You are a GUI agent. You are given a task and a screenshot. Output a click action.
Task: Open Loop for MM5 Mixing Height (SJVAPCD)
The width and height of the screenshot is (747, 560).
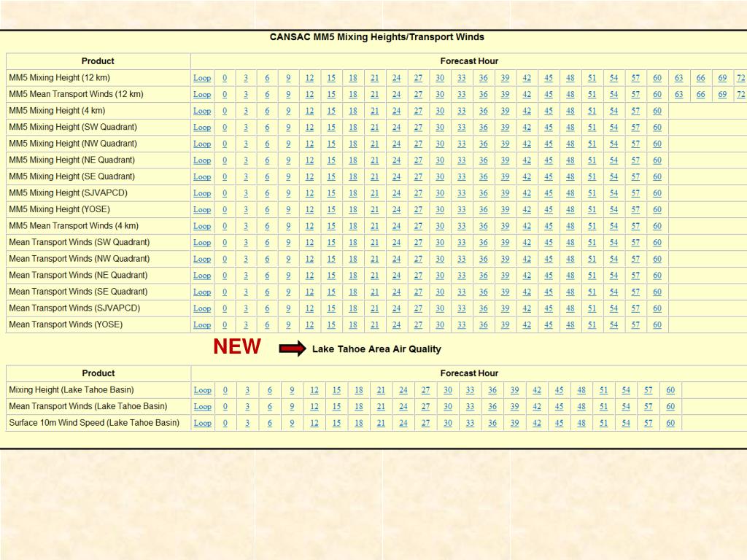(202, 193)
